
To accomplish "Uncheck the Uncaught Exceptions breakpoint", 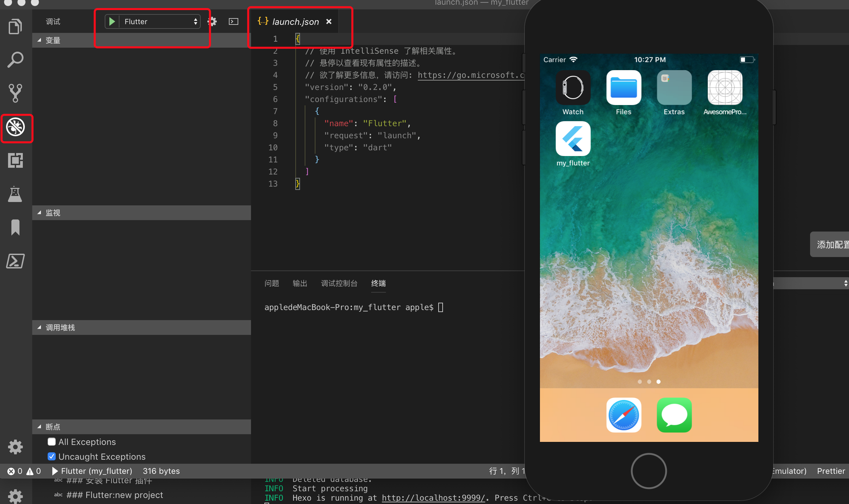I will (x=52, y=456).
